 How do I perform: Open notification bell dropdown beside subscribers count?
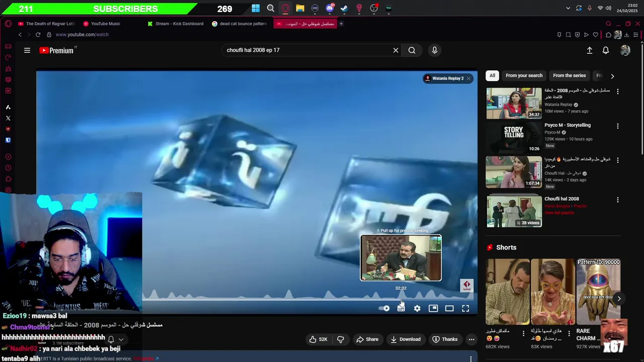115,339
